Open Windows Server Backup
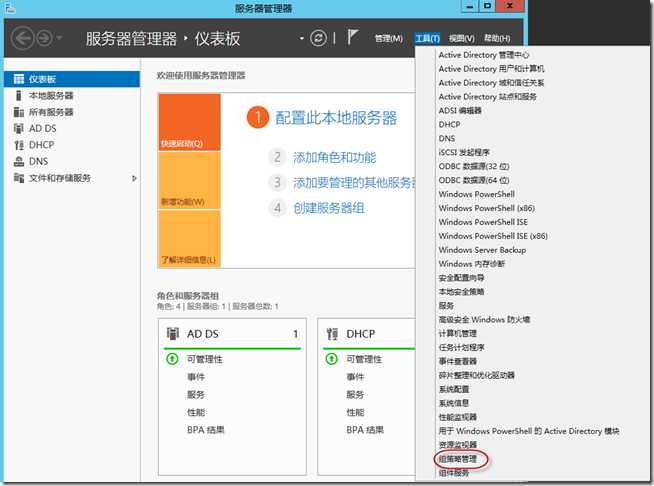The height and width of the screenshot is (486, 654). pyautogui.click(x=482, y=249)
